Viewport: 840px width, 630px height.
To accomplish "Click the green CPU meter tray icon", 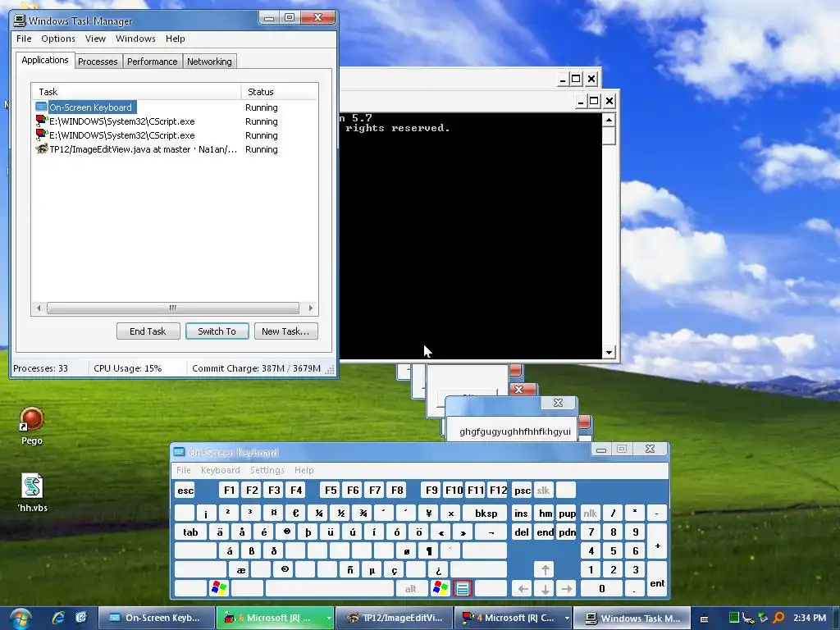I will click(x=734, y=618).
